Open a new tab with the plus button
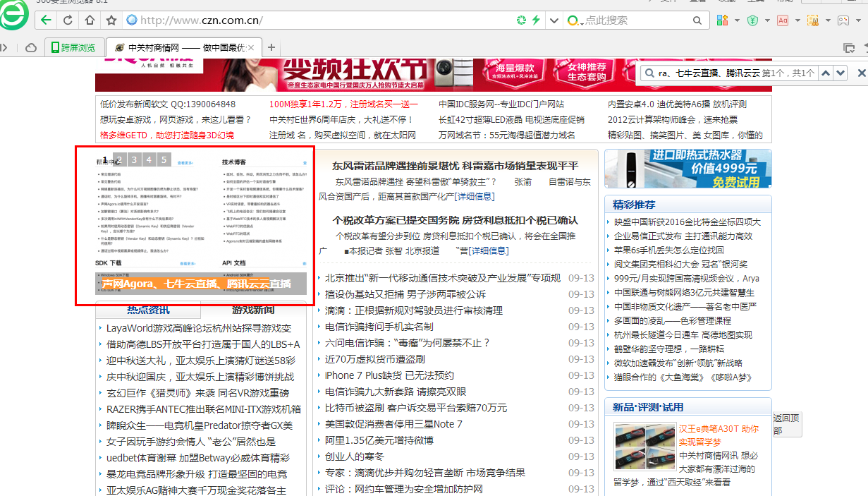 271,48
